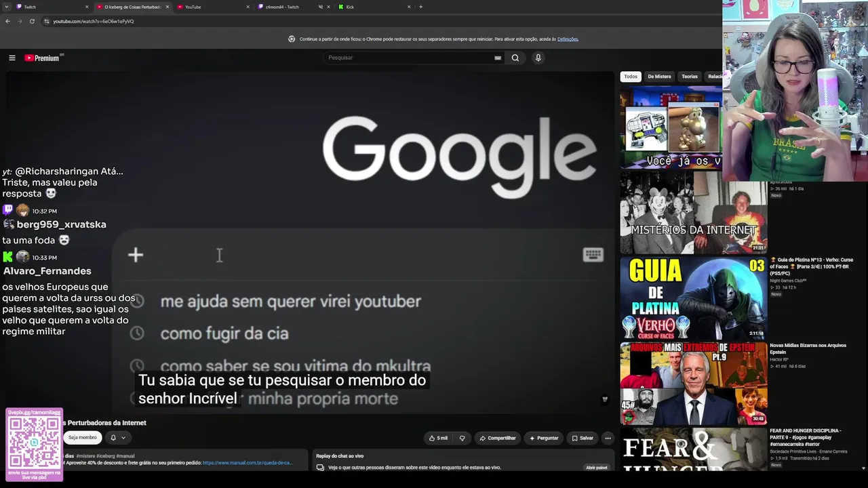Open the manual.com.br link in description

click(248, 463)
